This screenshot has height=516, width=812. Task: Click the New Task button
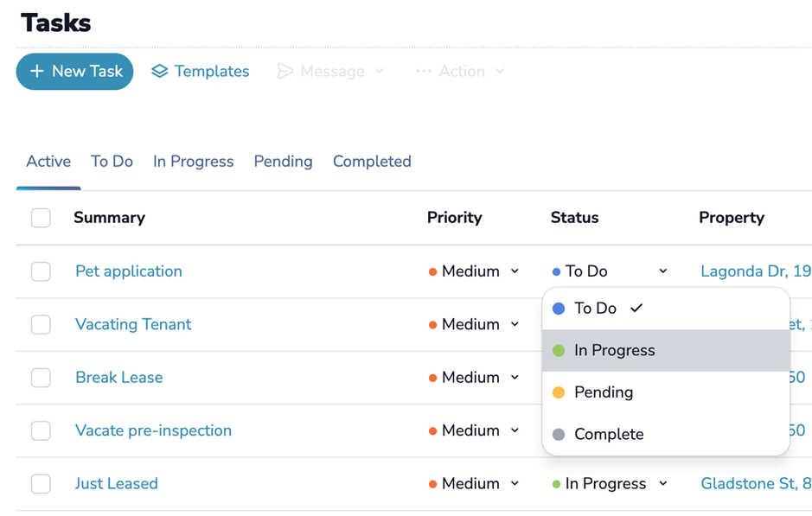click(74, 71)
